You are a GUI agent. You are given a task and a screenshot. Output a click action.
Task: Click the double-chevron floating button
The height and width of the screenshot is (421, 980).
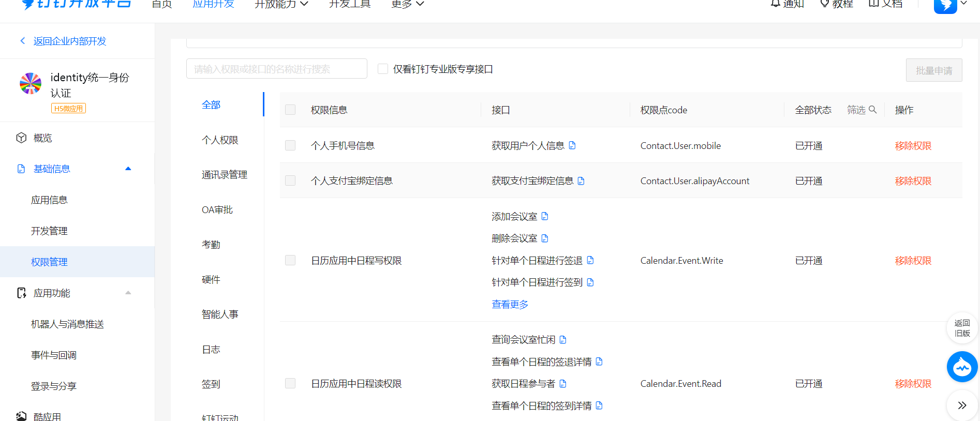[x=962, y=405]
